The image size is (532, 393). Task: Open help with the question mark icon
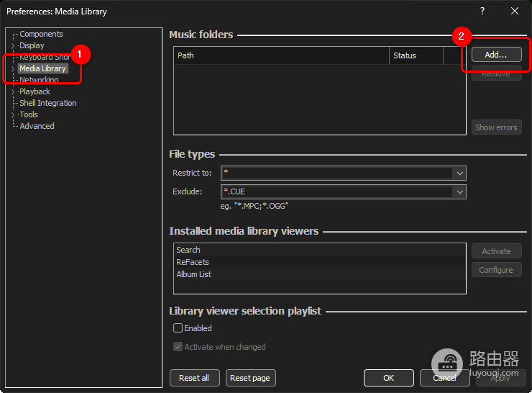click(x=482, y=11)
